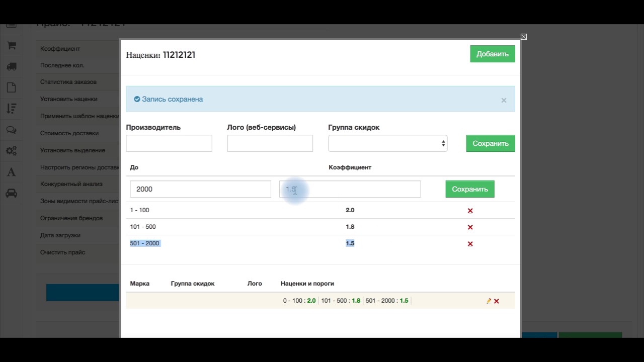Select the '1 - 100' range text
Viewport: 644px width, 362px height.
point(139,210)
